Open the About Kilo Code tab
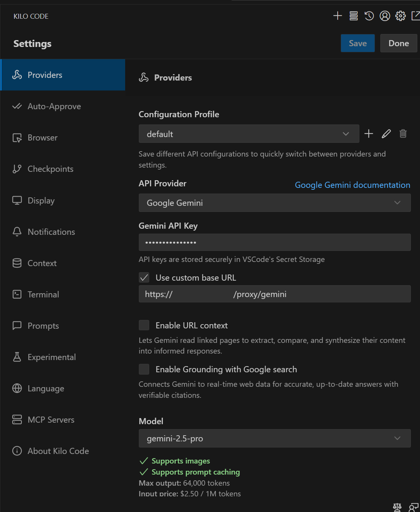The image size is (420, 512). tap(63, 451)
